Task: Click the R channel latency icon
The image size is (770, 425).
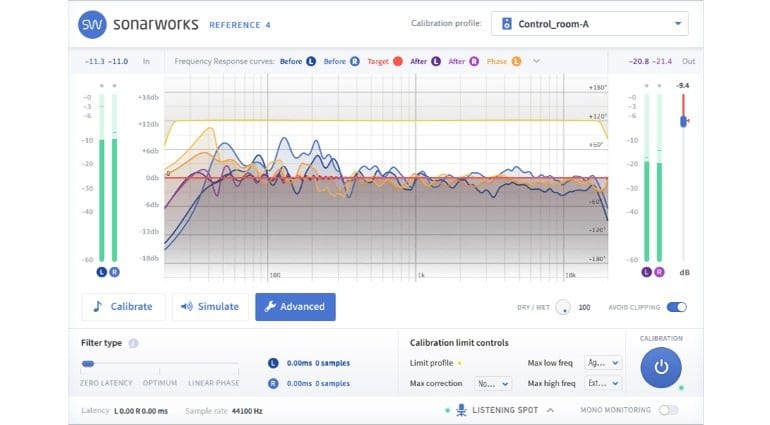Action: pos(274,383)
